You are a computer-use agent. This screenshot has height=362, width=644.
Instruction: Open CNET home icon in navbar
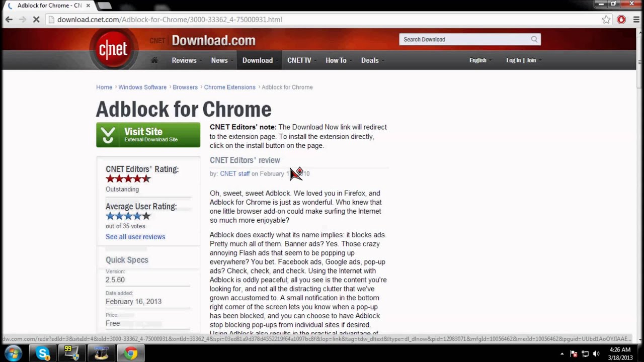coord(154,60)
